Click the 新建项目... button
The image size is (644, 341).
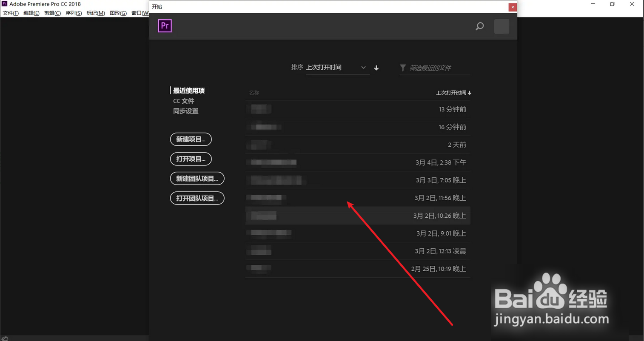point(191,139)
